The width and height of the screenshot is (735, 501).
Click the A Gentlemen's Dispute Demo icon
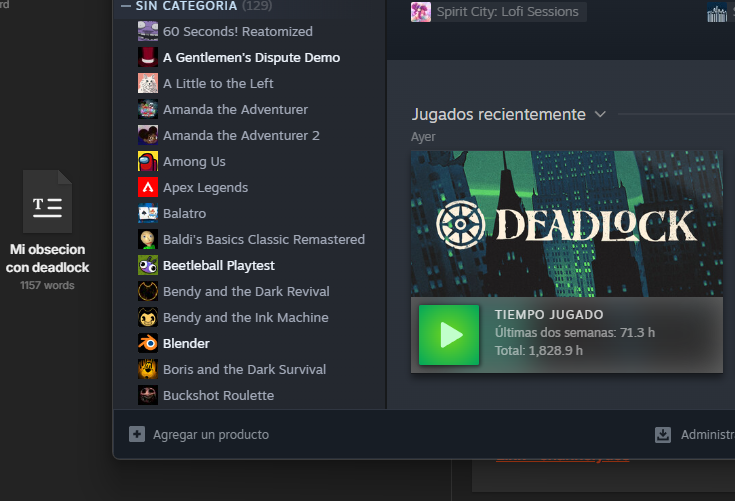coord(148,57)
